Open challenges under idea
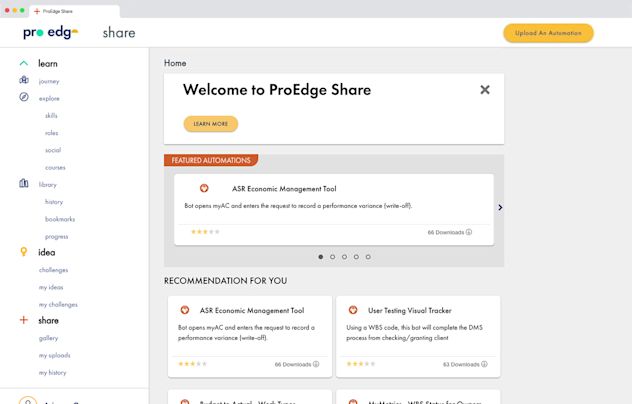632x404 pixels. click(x=54, y=270)
